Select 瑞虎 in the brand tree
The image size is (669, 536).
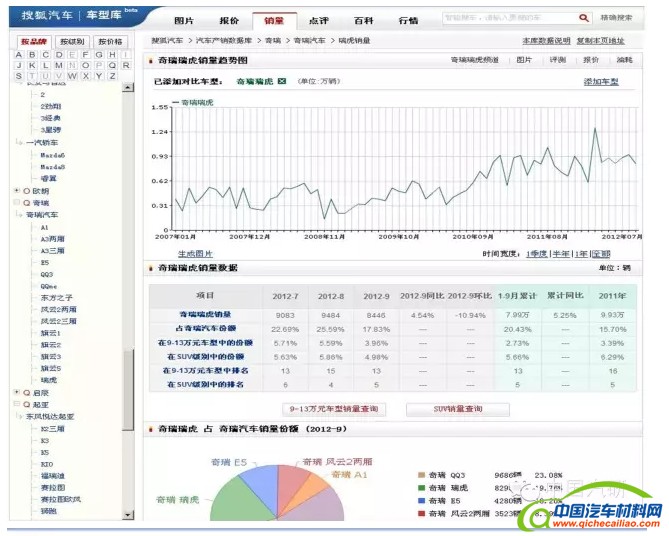pyautogui.click(x=49, y=380)
